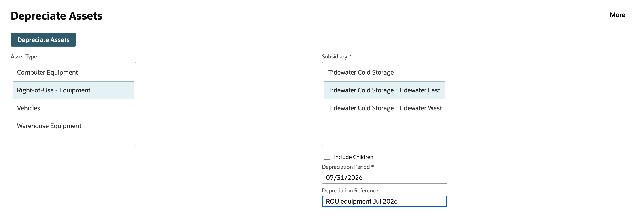Click the Depreciate Assets button

click(x=43, y=40)
